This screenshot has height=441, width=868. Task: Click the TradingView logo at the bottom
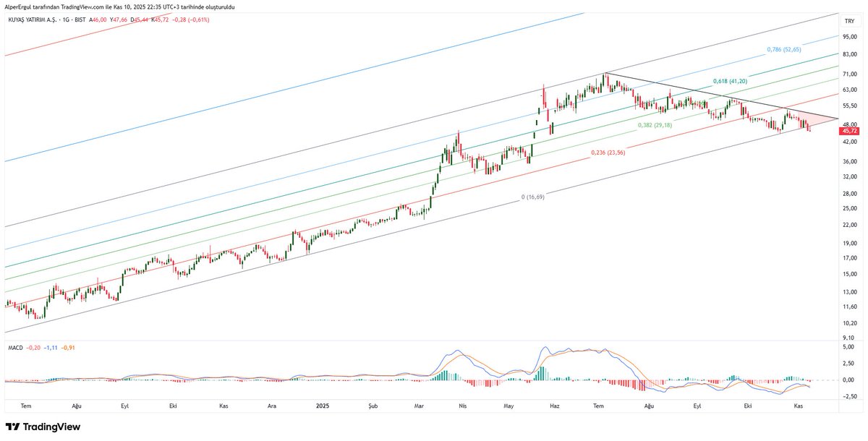point(43,427)
